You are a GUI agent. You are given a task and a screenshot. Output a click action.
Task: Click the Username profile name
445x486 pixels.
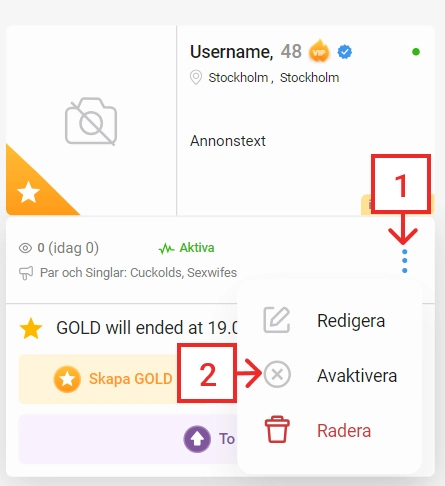click(x=231, y=52)
